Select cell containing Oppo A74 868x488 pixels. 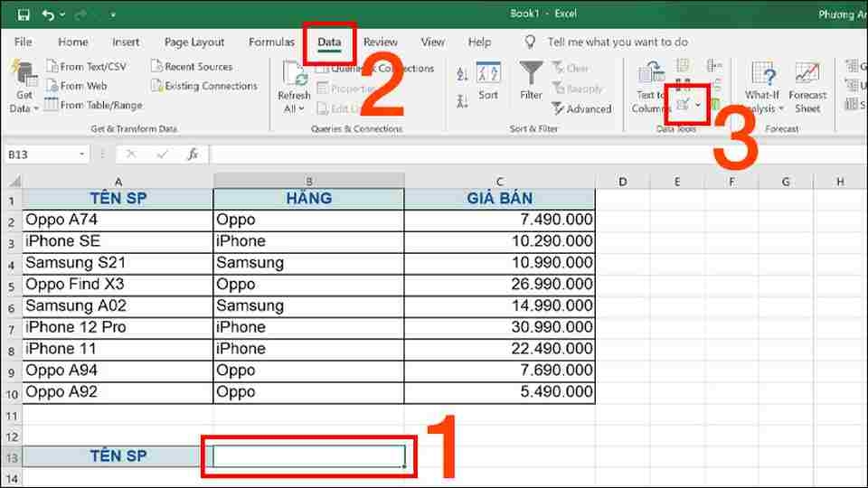pos(118,220)
